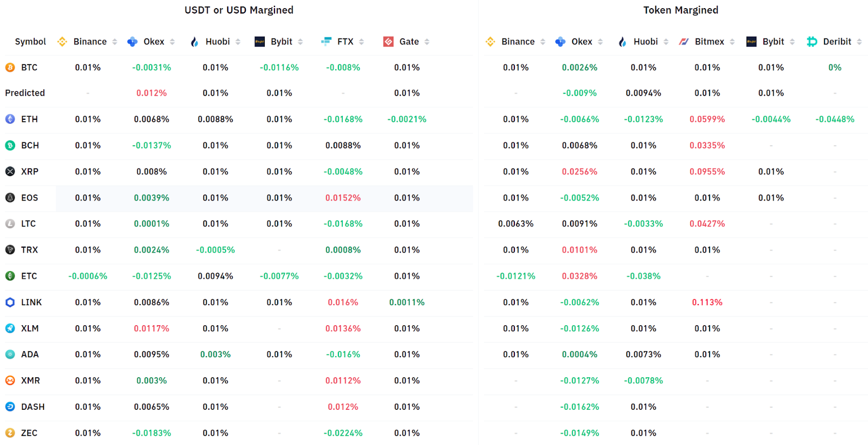The image size is (868, 445).
Task: Click the Bitmex exchange logo
Action: [684, 42]
